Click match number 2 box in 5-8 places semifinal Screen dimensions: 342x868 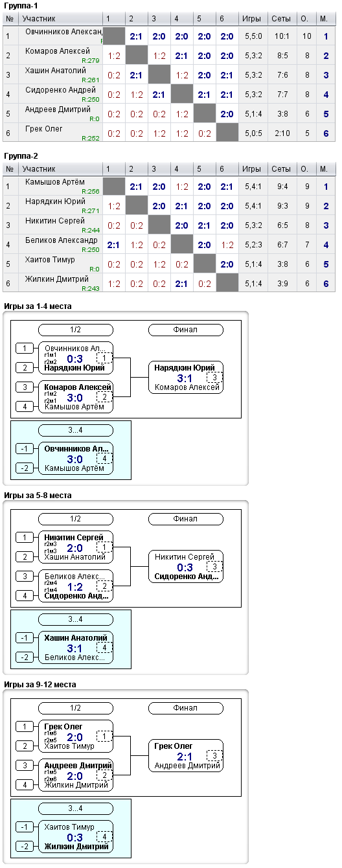coord(104,586)
